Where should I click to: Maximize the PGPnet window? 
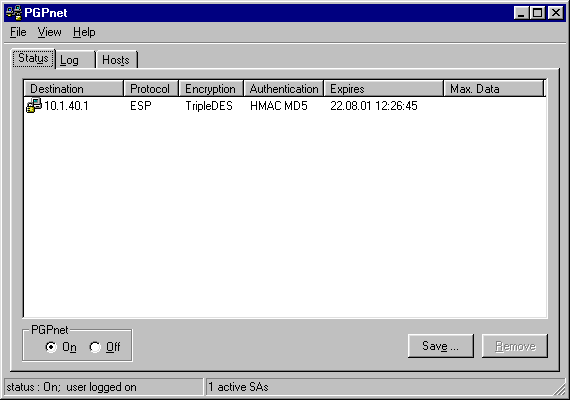pyautogui.click(x=538, y=13)
